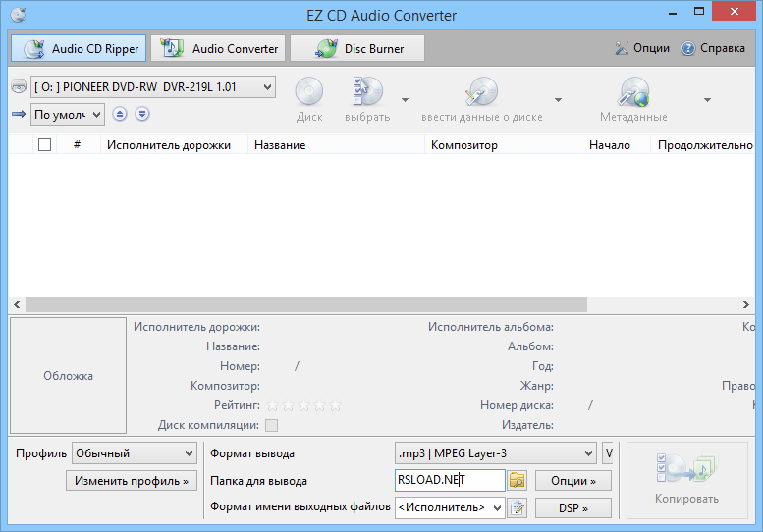763x532 pixels.
Task: Click the edit filename format icon
Action: (x=518, y=507)
